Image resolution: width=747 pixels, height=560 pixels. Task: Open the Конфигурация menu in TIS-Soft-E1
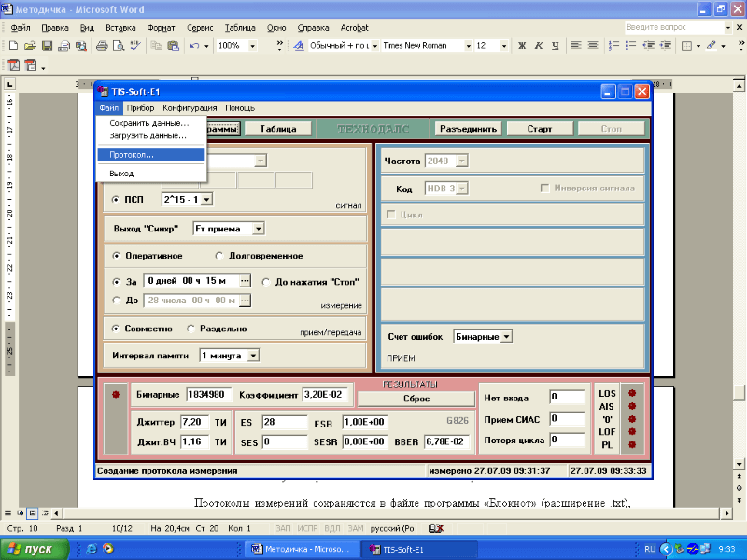pos(190,108)
